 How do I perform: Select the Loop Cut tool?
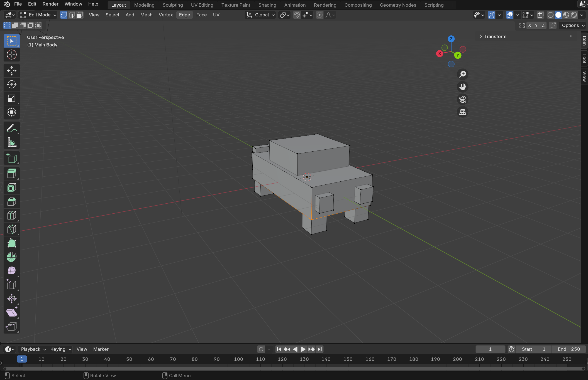pos(11,215)
